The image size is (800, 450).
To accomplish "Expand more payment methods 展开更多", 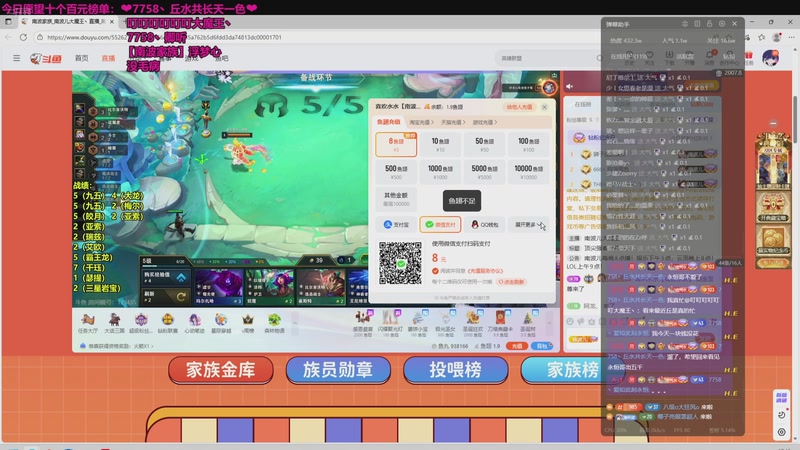I will [x=529, y=224].
